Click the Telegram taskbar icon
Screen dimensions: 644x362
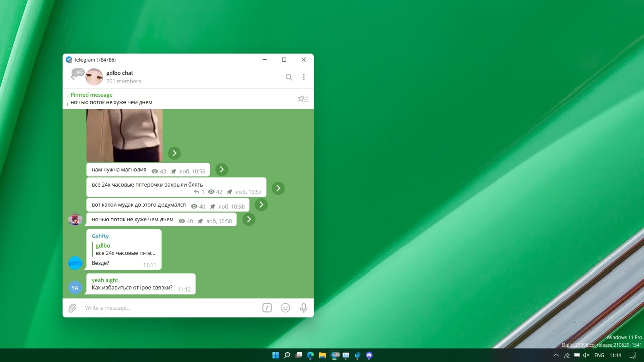pyautogui.click(x=335, y=355)
